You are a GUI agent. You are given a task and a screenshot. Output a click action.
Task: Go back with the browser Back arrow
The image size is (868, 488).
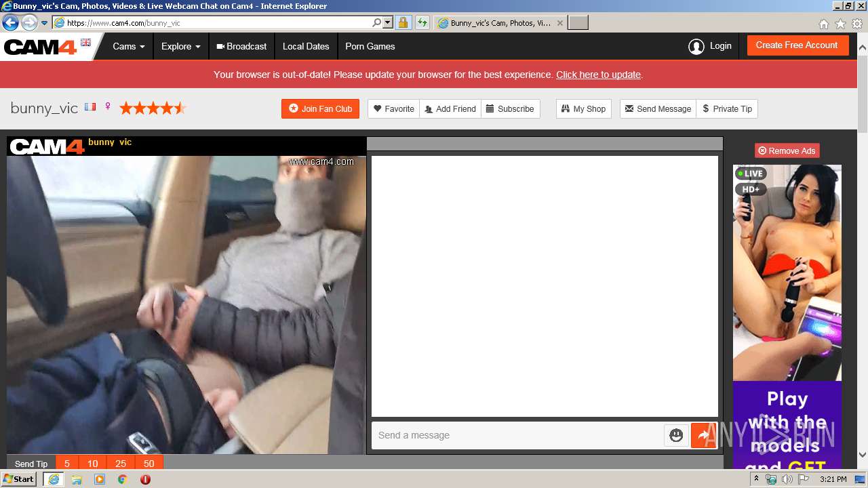[x=10, y=23]
